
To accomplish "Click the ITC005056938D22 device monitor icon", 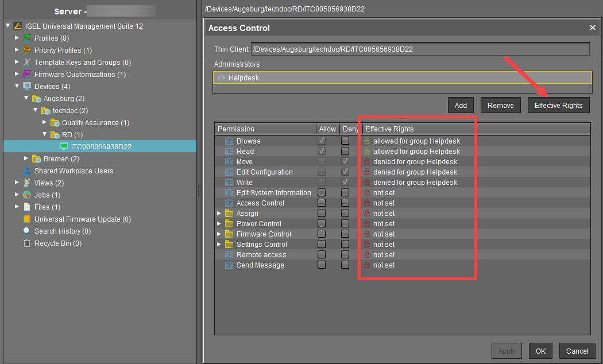I will click(64, 147).
